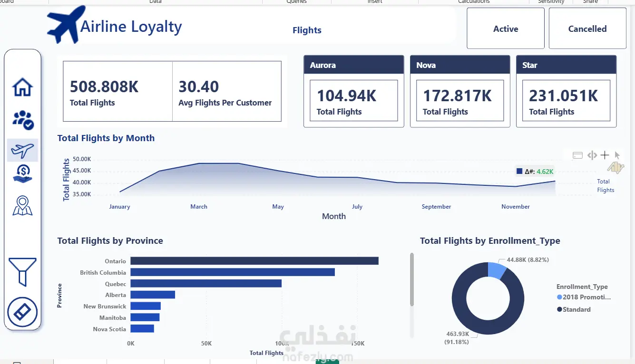The width and height of the screenshot is (635, 364).
Task: Click the 172.817K Nova value
Action: coord(458,96)
